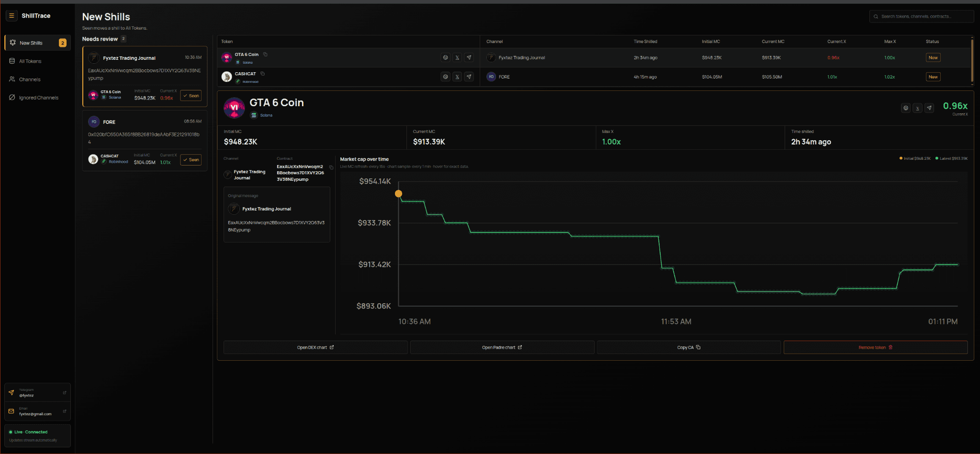Viewport: 980px width, 454px height.
Task: Click the orange initial point on chart
Action: pyautogui.click(x=398, y=194)
